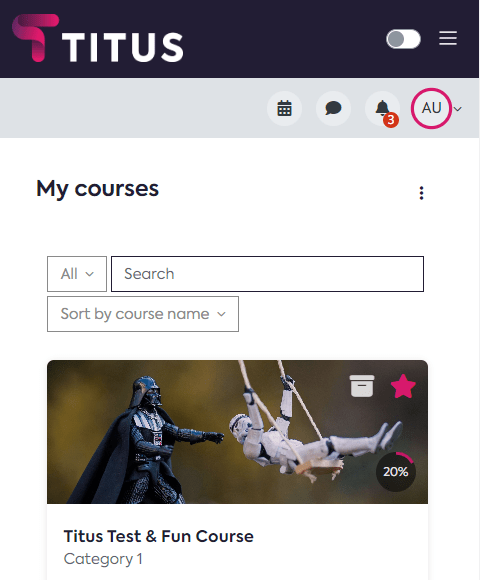The width and height of the screenshot is (480, 580).
Task: Open My courses three-dot actions menu
Action: tap(421, 193)
